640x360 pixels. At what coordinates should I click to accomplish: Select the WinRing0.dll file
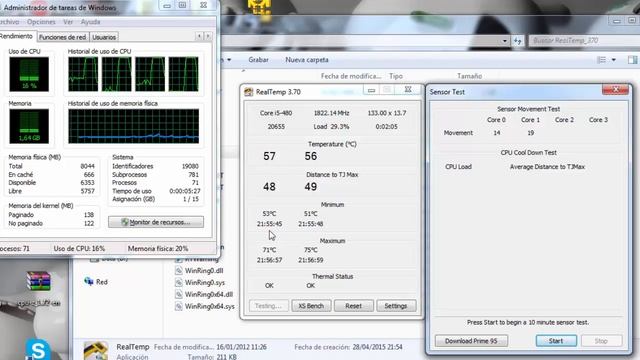204,271
